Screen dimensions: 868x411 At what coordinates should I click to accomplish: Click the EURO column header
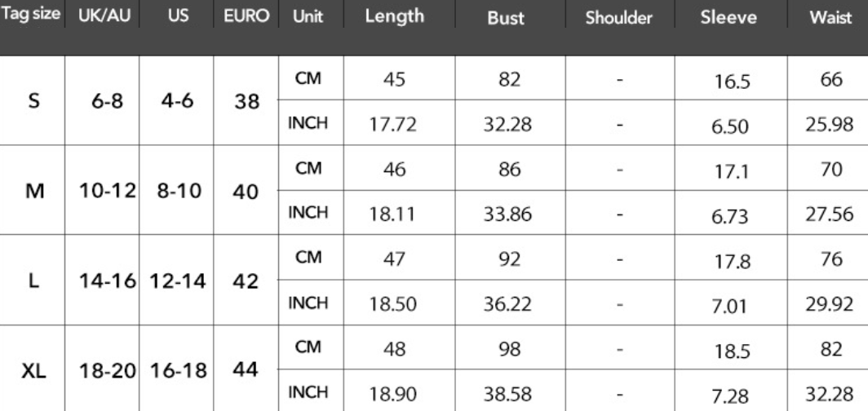click(x=247, y=15)
